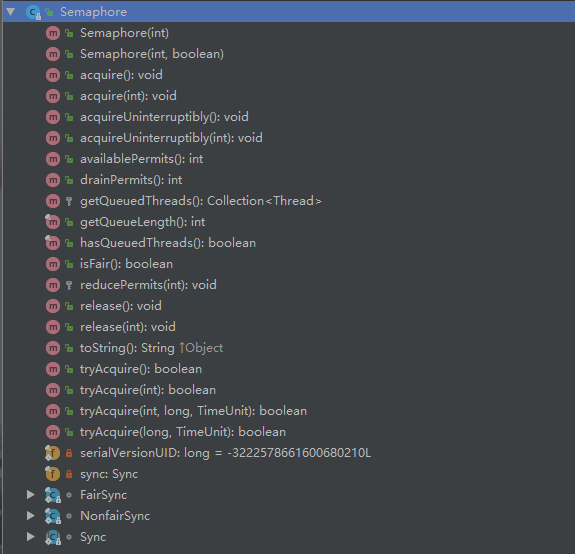Image resolution: width=575 pixels, height=554 pixels.
Task: Select release(int): void method
Action: [128, 327]
